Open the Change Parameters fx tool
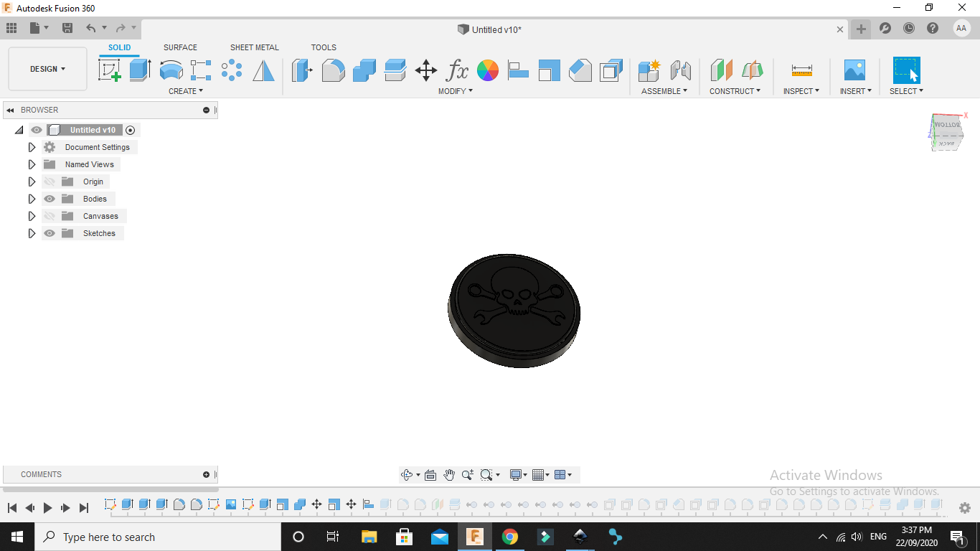The height and width of the screenshot is (551, 980). click(x=457, y=70)
